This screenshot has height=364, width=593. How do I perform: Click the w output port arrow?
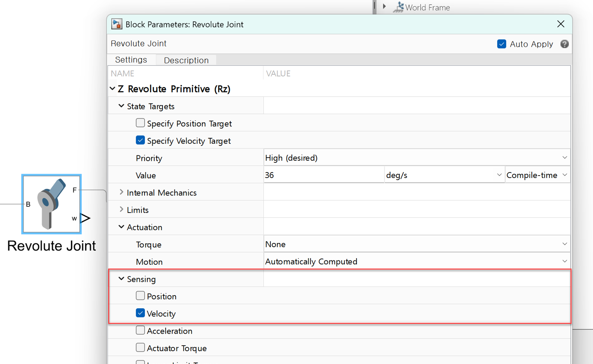(x=85, y=218)
